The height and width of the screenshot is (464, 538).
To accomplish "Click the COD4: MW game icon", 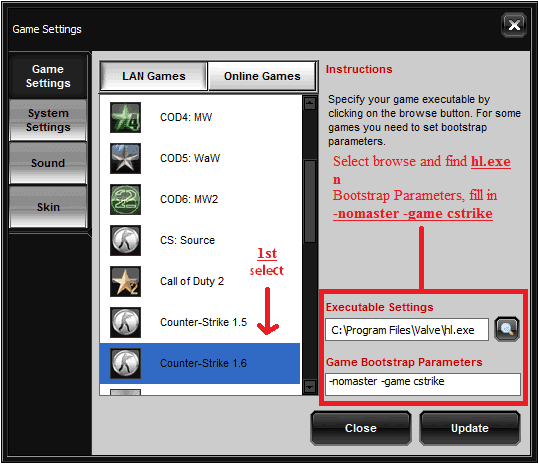I will [x=125, y=117].
